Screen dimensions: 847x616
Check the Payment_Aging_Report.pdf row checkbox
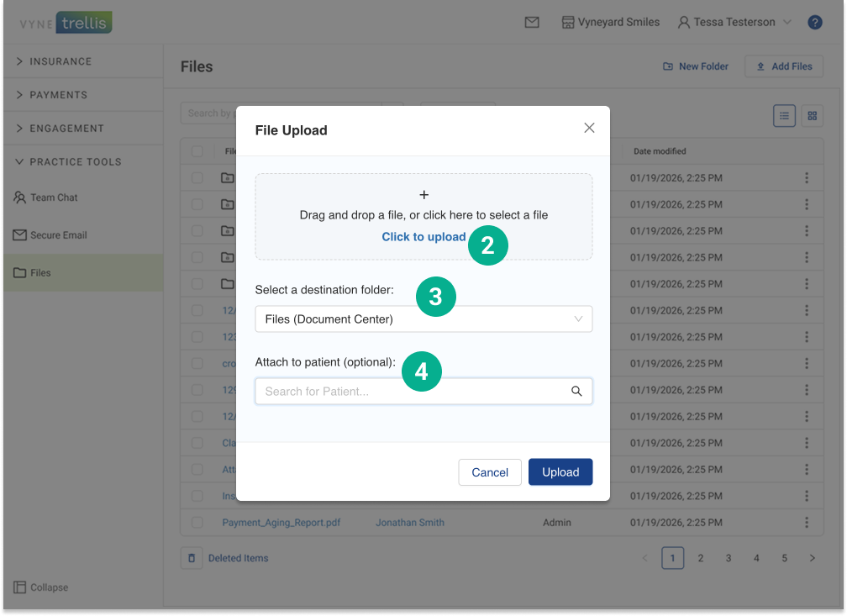pyautogui.click(x=197, y=523)
